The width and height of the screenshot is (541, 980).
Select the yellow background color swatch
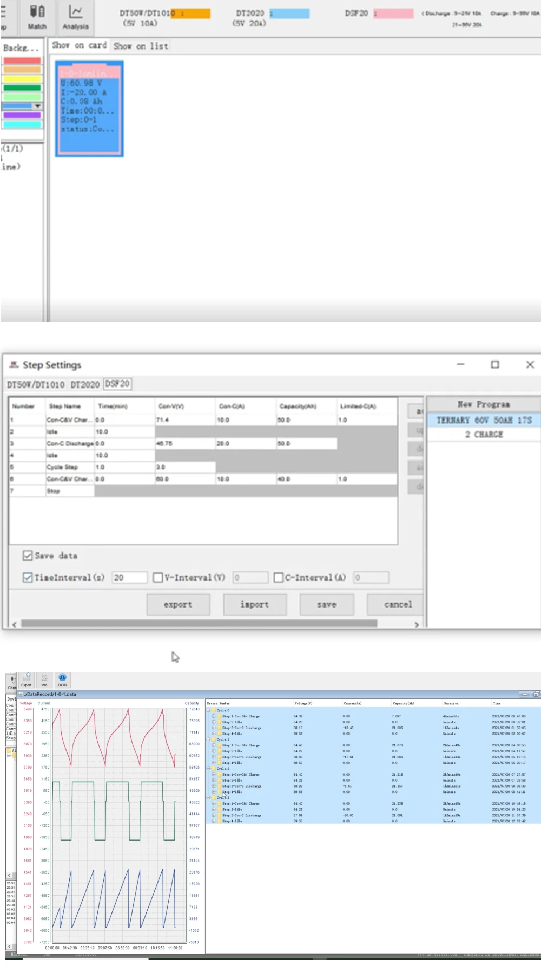pos(22,79)
